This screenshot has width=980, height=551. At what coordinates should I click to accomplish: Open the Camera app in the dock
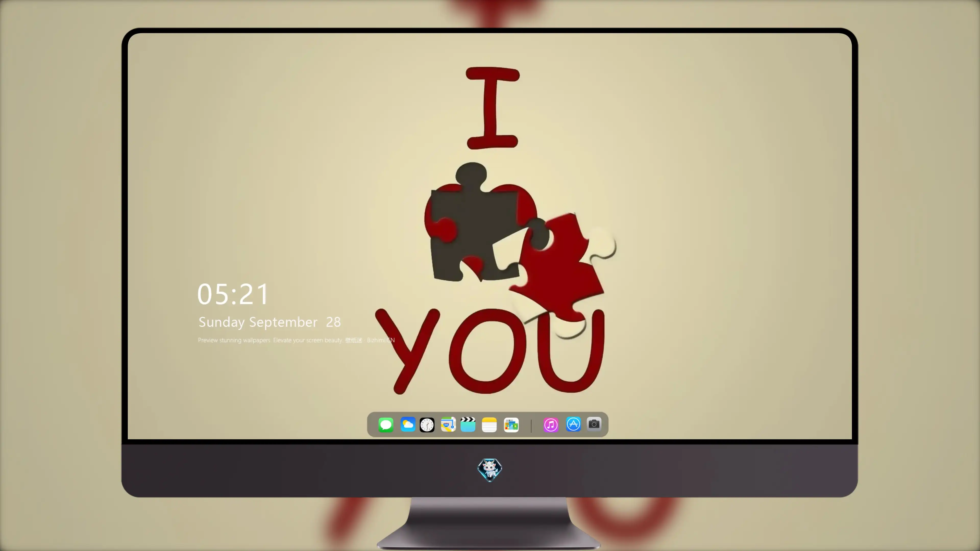point(594,424)
